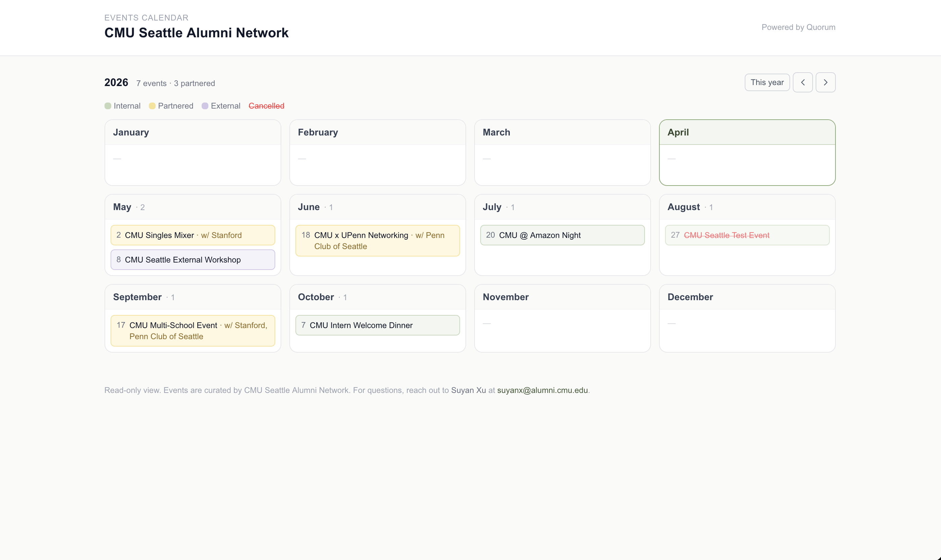Toggle the Internal events filter

(123, 106)
